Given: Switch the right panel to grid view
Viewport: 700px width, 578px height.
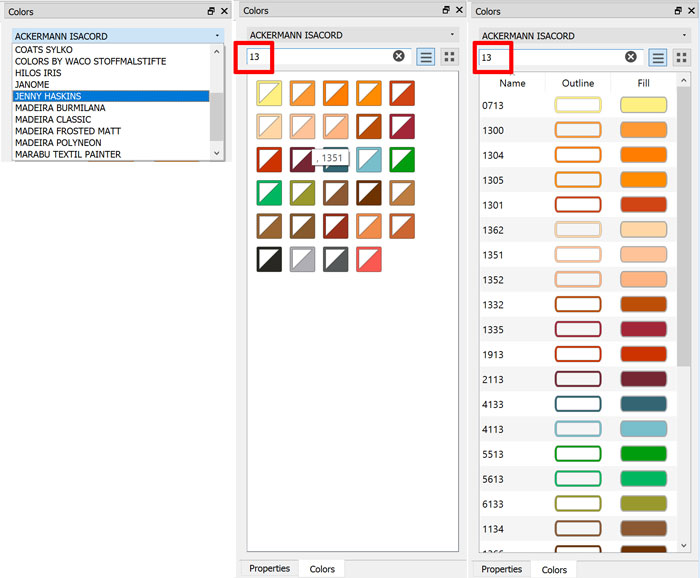Looking at the screenshot, I should point(682,57).
